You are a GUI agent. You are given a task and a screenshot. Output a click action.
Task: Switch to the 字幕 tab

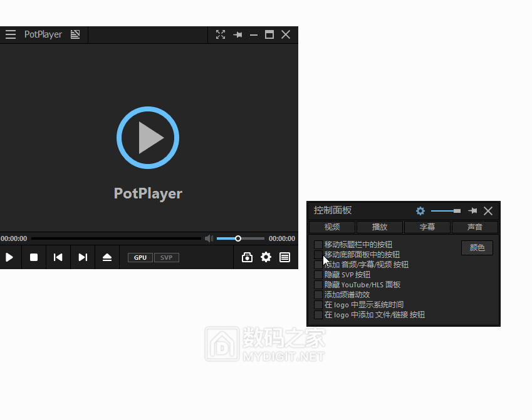[x=427, y=227]
